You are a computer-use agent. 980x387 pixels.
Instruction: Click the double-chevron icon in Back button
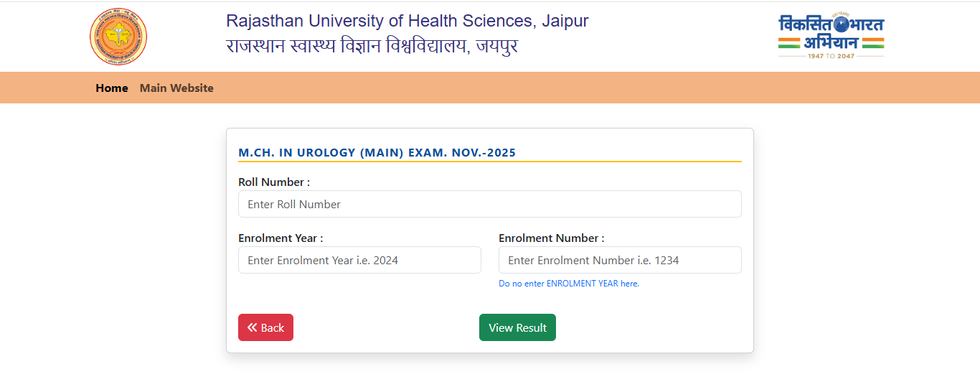click(252, 327)
